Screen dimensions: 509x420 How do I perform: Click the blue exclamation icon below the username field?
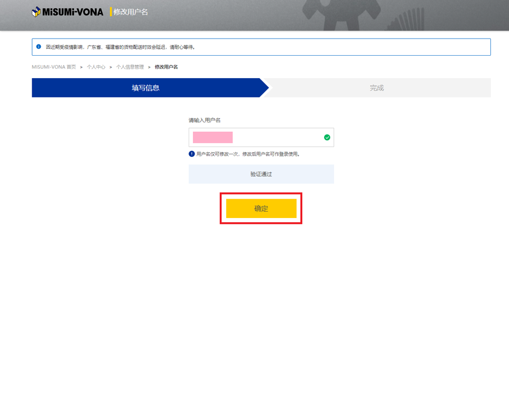coord(192,154)
